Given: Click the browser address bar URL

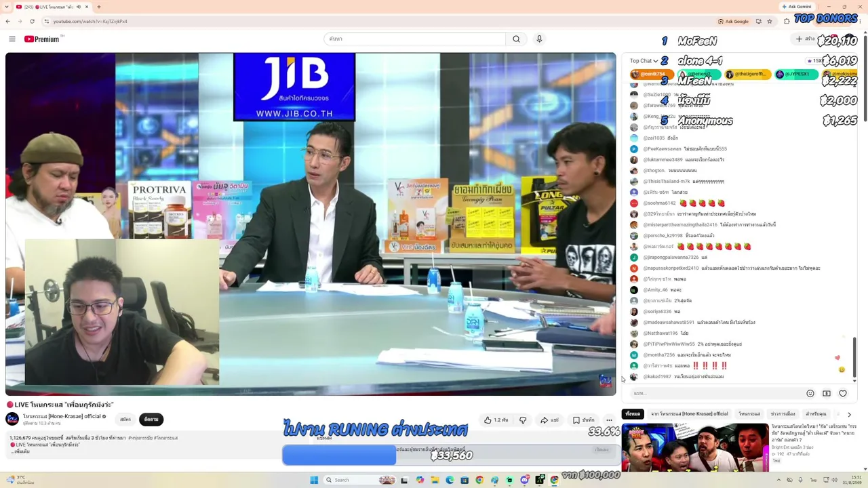Looking at the screenshot, I should [x=90, y=21].
